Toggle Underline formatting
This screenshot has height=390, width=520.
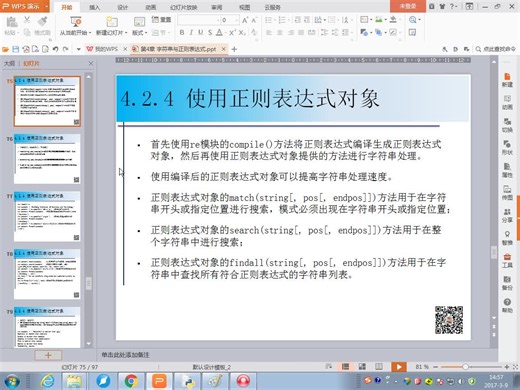click(200, 32)
